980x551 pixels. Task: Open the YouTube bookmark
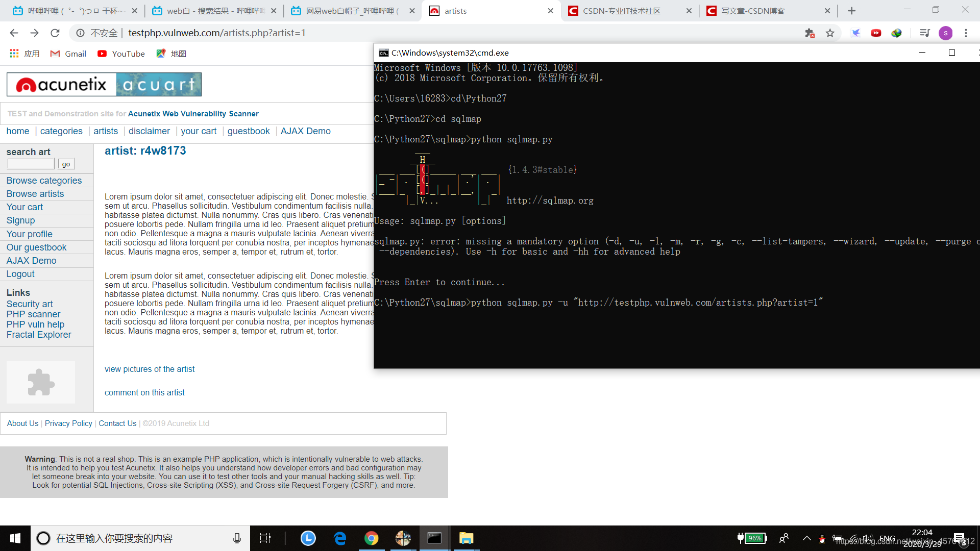pos(121,54)
